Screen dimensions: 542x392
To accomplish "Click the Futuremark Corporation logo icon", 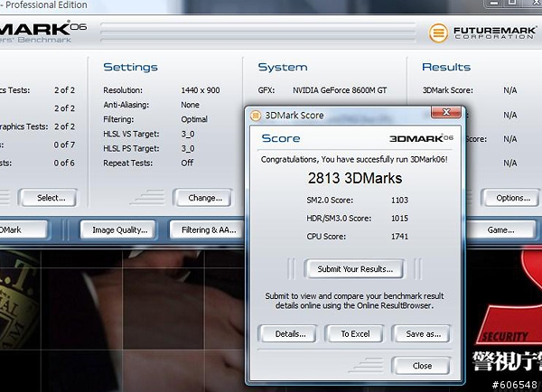I will (x=438, y=33).
